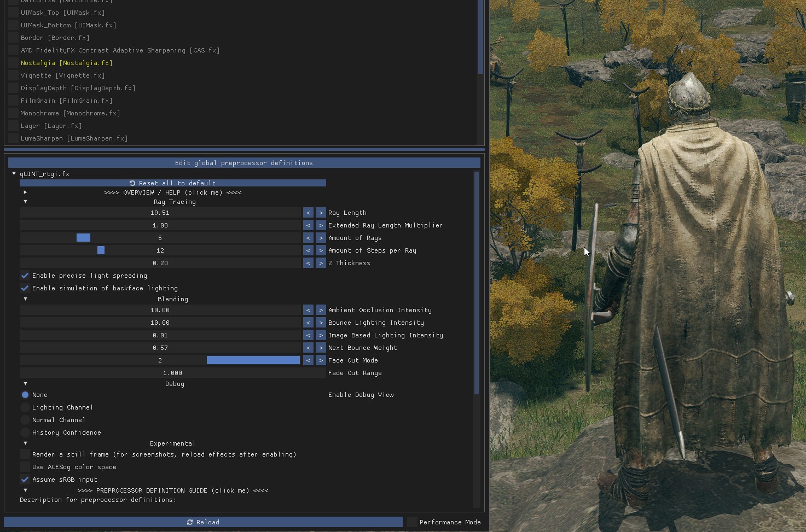Collapse qUINT_rtgi.fx tree node

[x=14, y=174]
